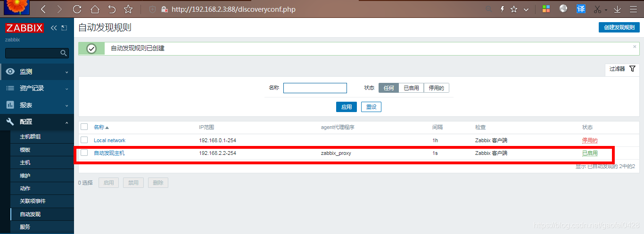Click the orange flower browser avatar
644x234 pixels.
click(x=17, y=8)
